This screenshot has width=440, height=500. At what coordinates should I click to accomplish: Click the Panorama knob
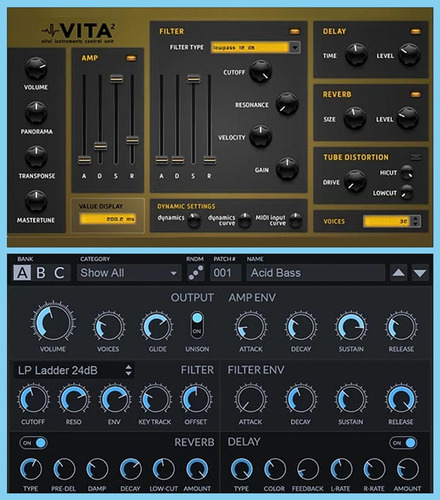pos(36,112)
